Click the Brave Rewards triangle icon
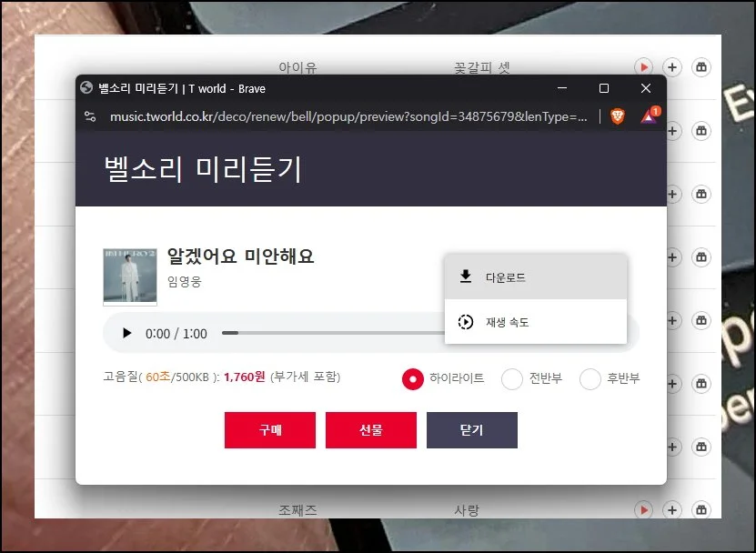This screenshot has height=553, width=756. (x=649, y=116)
